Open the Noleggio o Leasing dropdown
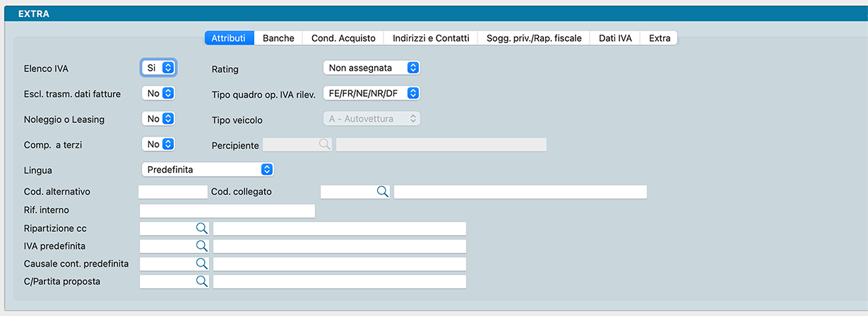Viewport: 868px width, 316px height. point(159,119)
